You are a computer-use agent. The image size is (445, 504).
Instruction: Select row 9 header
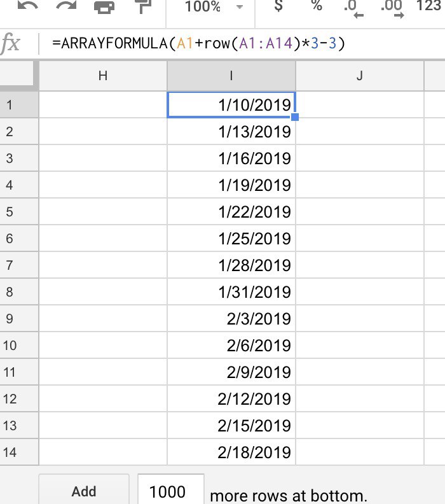click(x=19, y=319)
